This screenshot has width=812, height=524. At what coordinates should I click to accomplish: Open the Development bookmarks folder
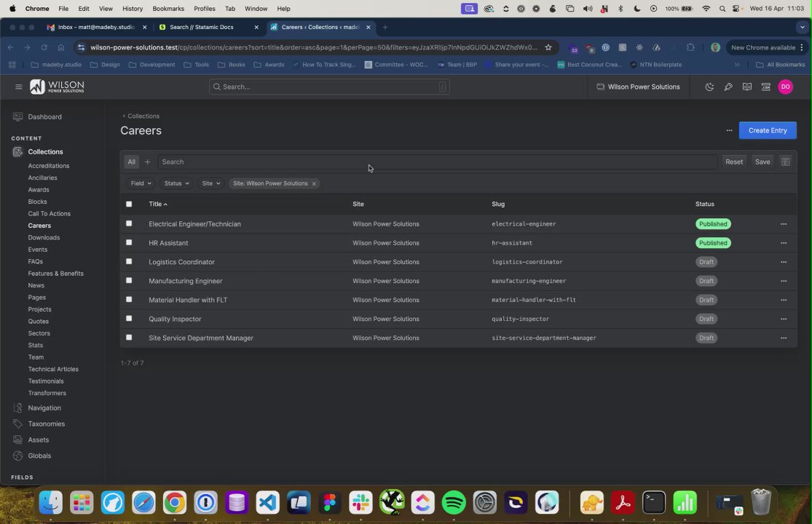click(151, 65)
